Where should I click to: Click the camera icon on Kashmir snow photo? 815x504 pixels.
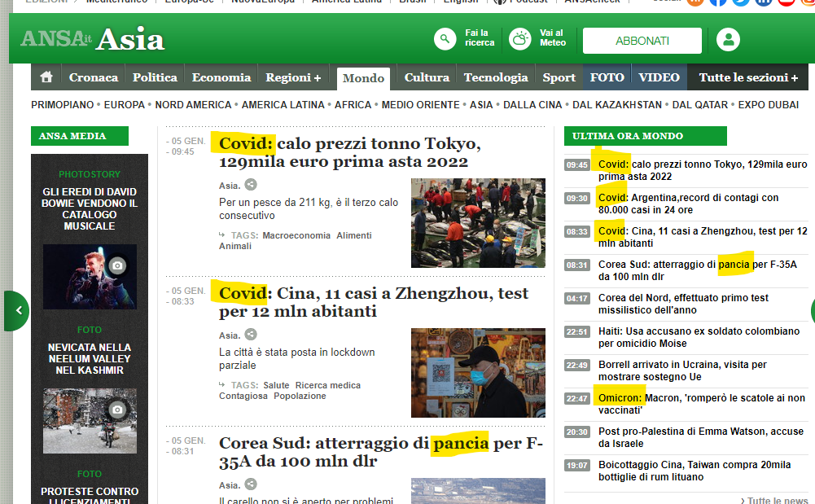click(117, 410)
